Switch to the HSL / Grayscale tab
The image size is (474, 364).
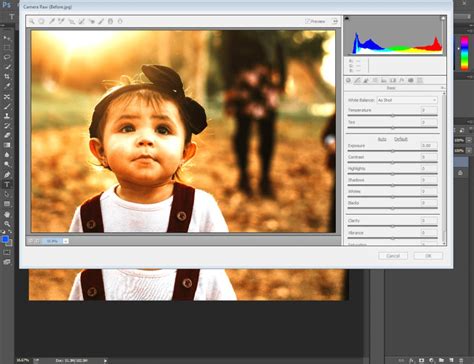(375, 80)
